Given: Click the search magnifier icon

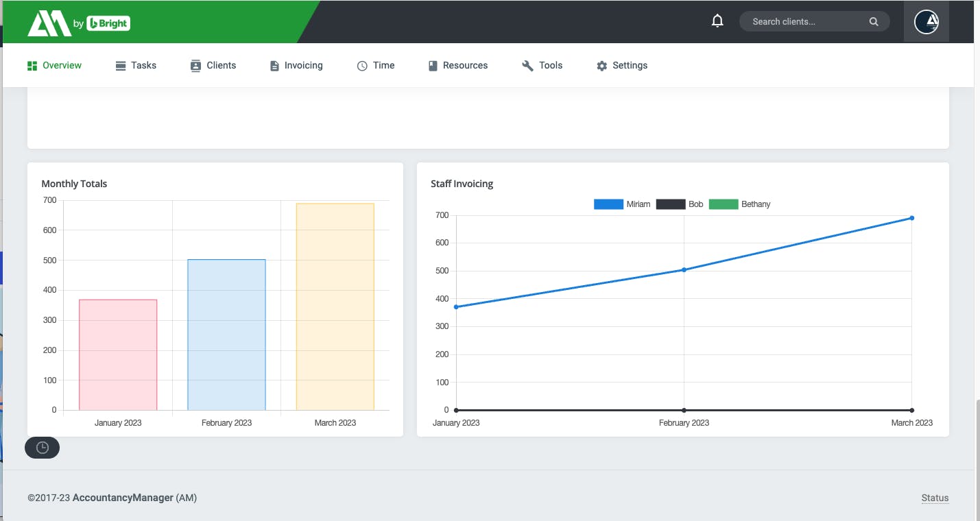Looking at the screenshot, I should pyautogui.click(x=874, y=21).
